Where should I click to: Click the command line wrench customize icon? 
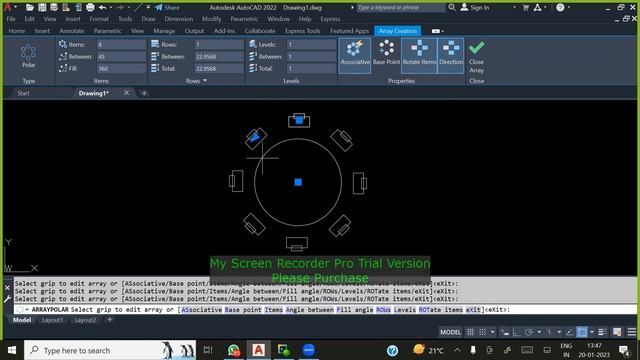point(7,299)
